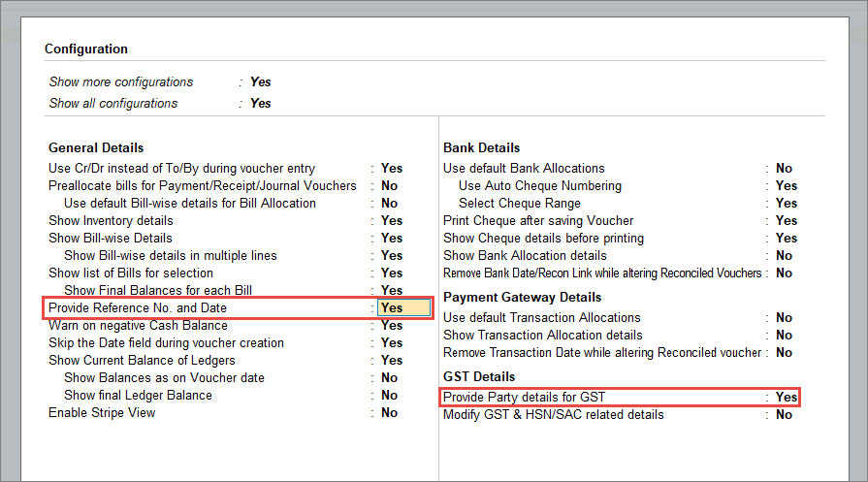Click the highlighted 'Provide Reference No. and Date' Yes field
868x482 pixels.
tap(403, 308)
